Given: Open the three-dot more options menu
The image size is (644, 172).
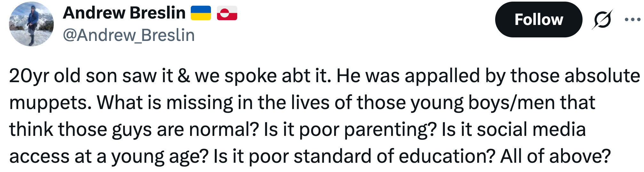Looking at the screenshot, I should pyautogui.click(x=632, y=20).
